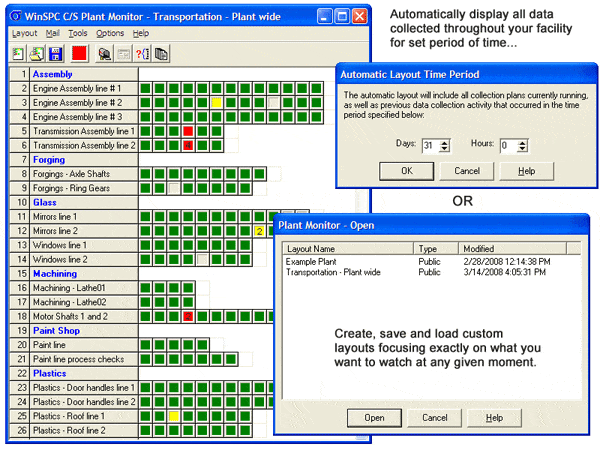Image resolution: width=600 pixels, height=450 pixels.
Task: Open the Options menu
Action: 110,33
